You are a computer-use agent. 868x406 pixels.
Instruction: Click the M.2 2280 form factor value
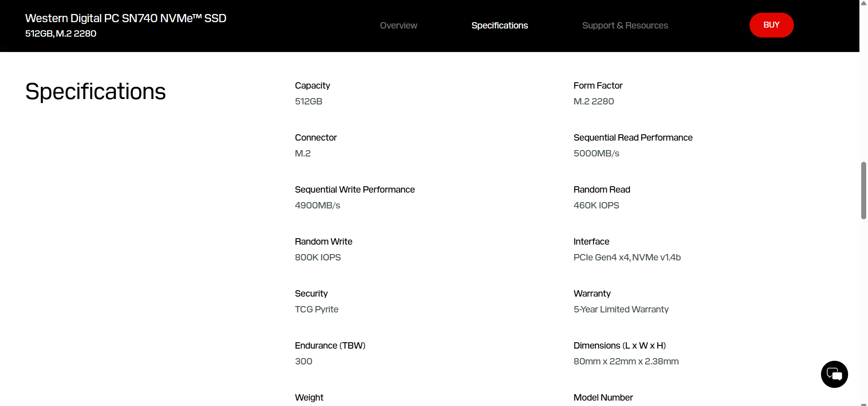[593, 101]
